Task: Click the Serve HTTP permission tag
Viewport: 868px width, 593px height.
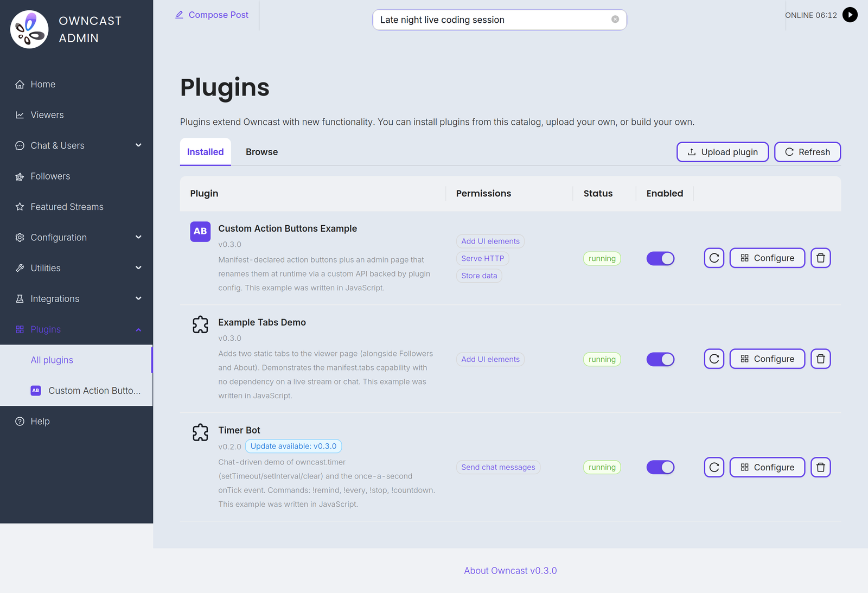Action: pos(483,259)
